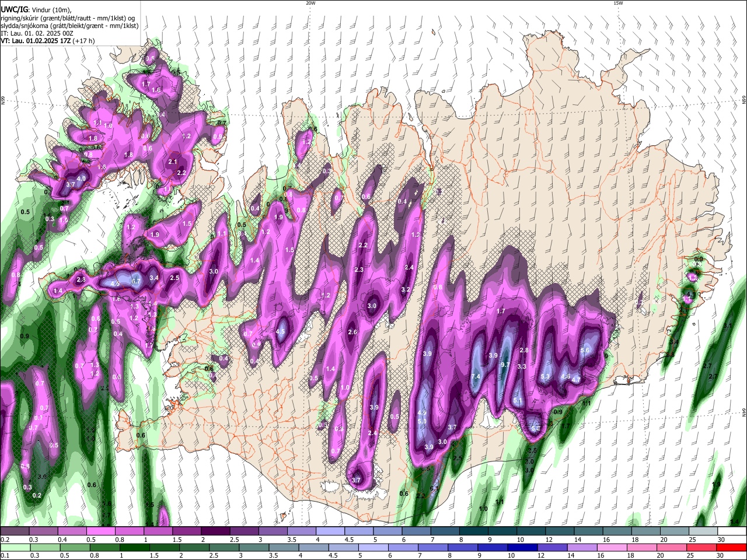The image size is (747, 560).
Task: Select the darkest green lower legend swatch labeled 1
Action: pyautogui.click(x=134, y=547)
